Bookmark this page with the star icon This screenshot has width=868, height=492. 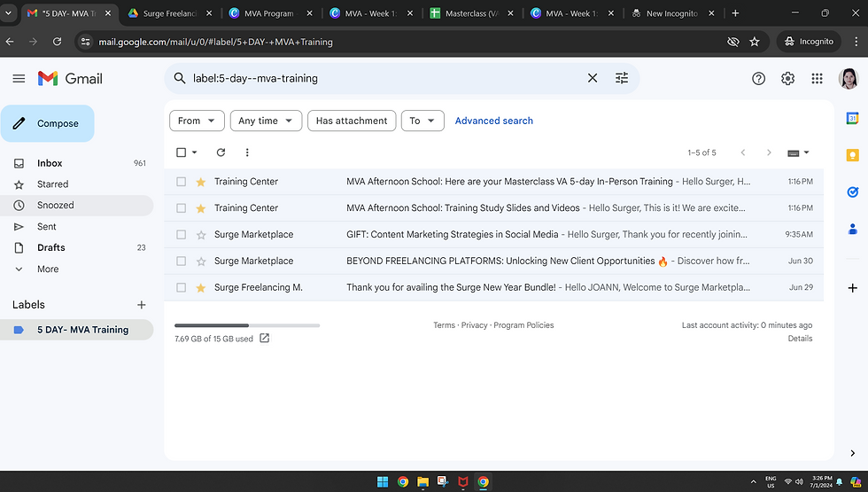(755, 42)
